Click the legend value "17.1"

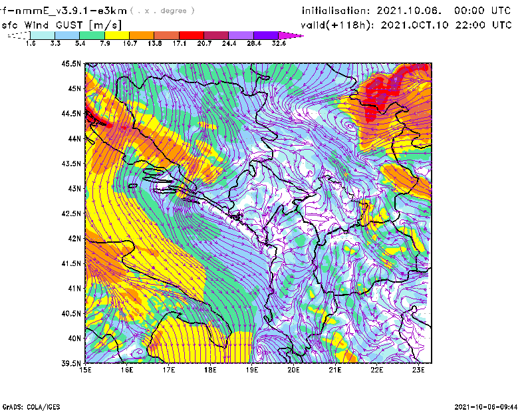tap(180, 43)
